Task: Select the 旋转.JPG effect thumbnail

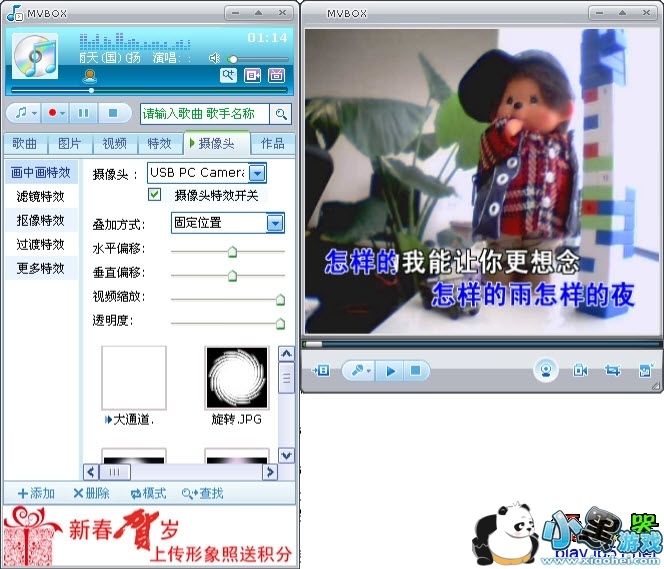Action: point(237,378)
